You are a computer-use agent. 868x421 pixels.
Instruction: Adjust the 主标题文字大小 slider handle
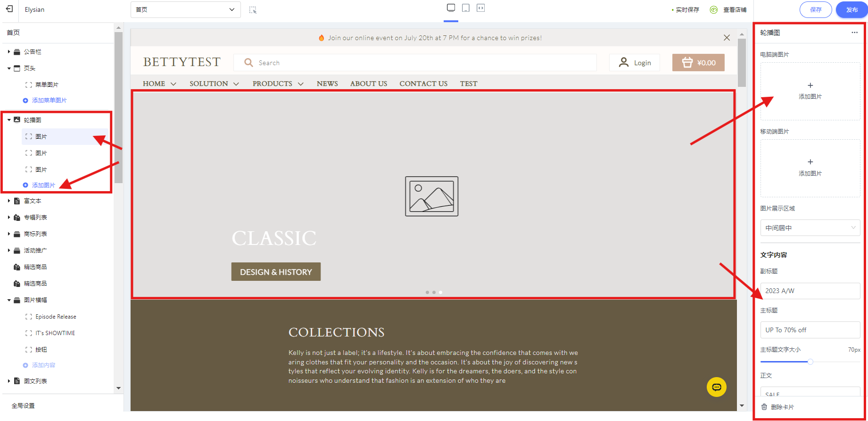click(x=810, y=362)
